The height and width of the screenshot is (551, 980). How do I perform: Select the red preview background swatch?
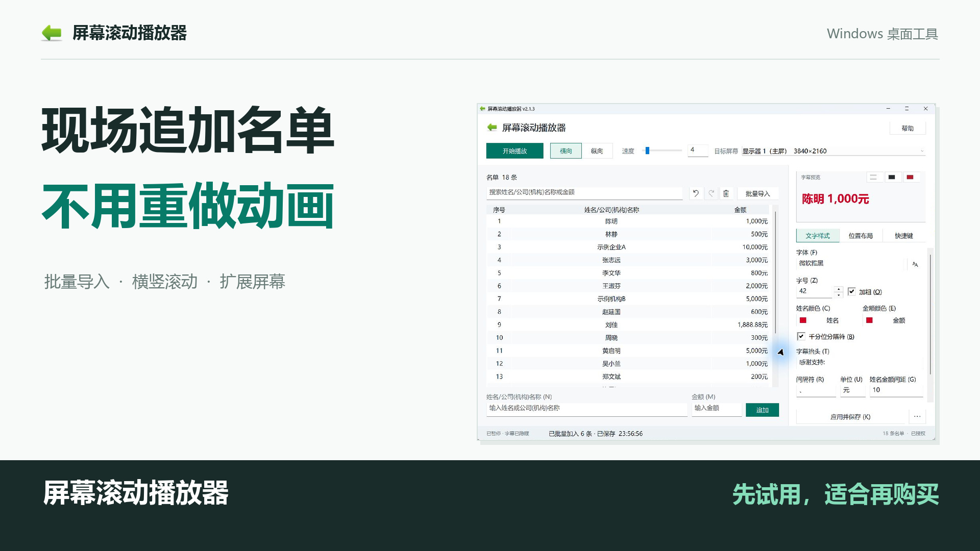tap(910, 178)
